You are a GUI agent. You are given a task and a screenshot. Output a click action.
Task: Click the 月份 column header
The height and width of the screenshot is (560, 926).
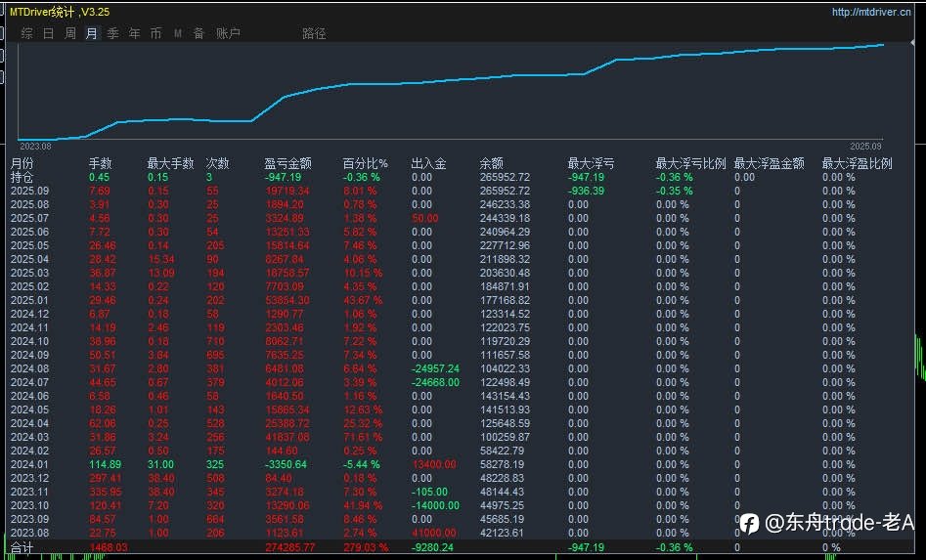point(22,163)
